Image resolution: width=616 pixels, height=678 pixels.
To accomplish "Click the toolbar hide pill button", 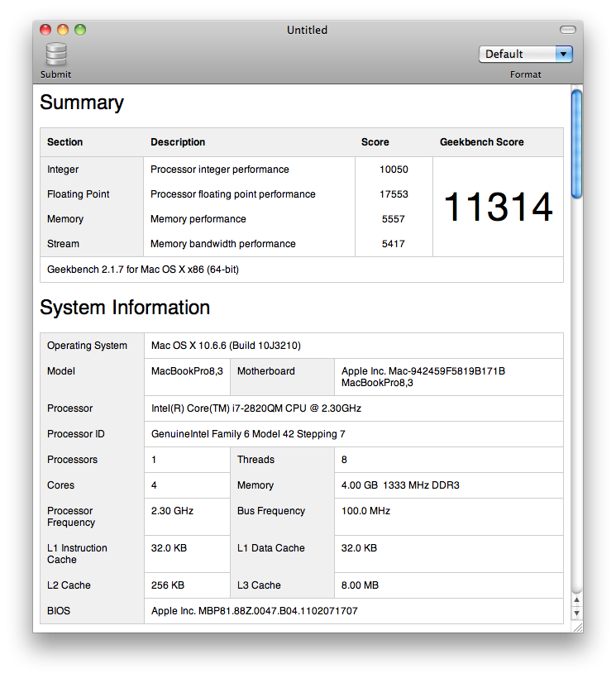I will click(567, 30).
